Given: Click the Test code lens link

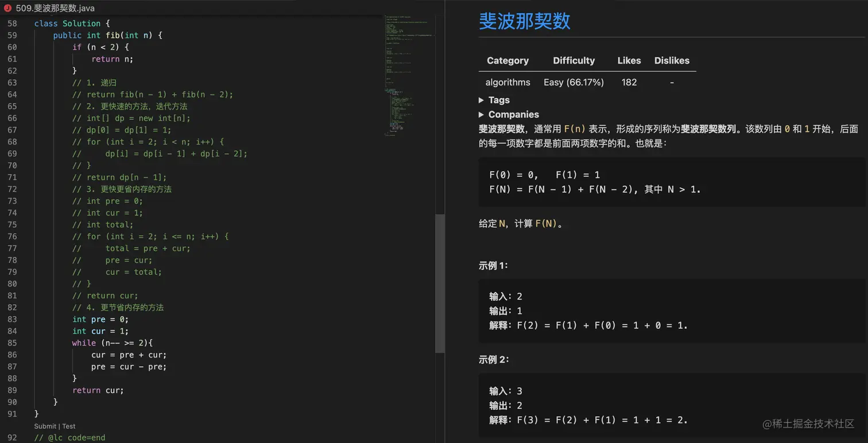Looking at the screenshot, I should [x=69, y=426].
